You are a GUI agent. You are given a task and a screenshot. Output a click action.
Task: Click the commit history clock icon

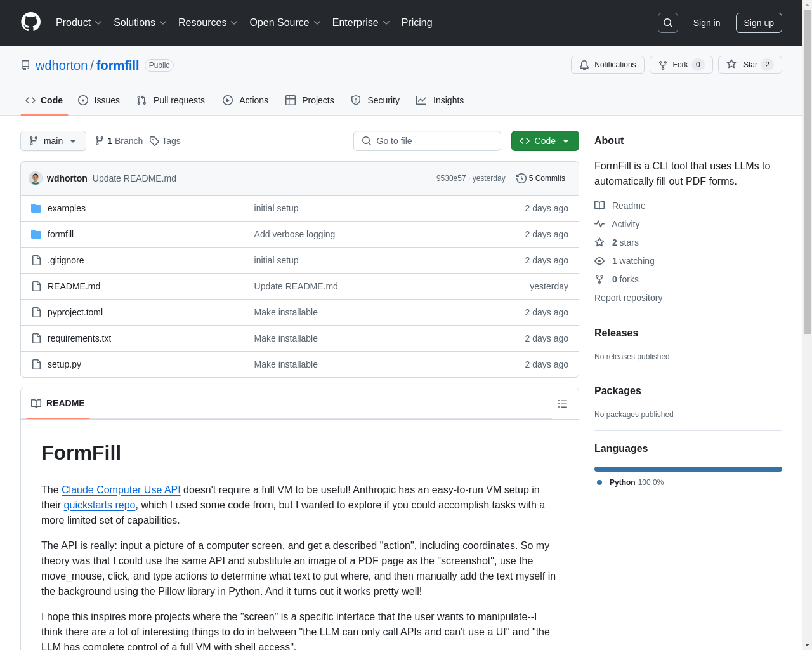coord(521,178)
